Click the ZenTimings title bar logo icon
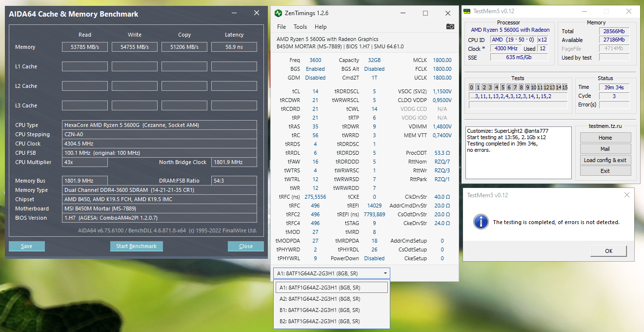The image size is (644, 332). coord(278,13)
